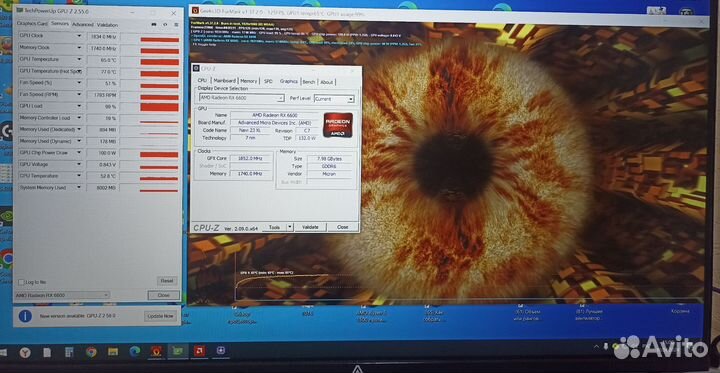Switch to FurMark via taskbar icon

(x=156, y=351)
